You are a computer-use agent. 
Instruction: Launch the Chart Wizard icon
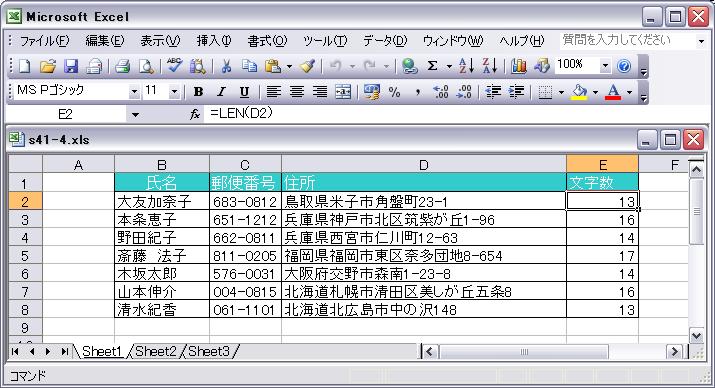click(x=518, y=67)
